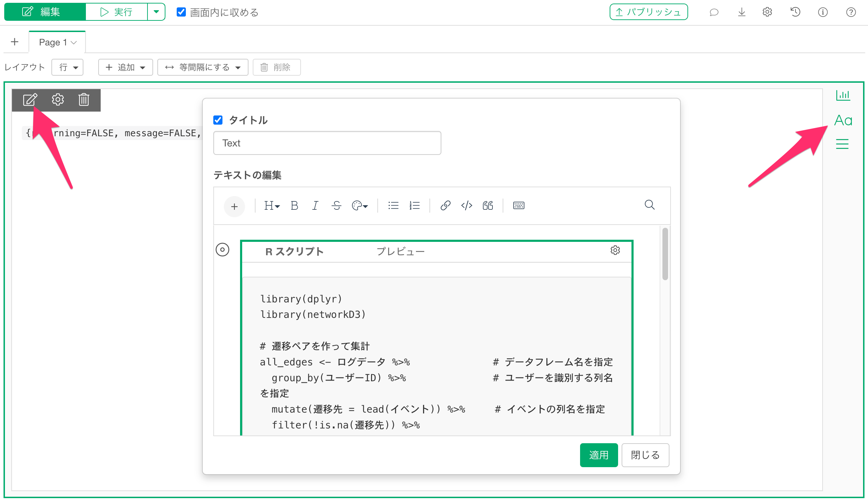Delete the text block using trash icon
This screenshot has height=502, width=868.
[x=84, y=100]
